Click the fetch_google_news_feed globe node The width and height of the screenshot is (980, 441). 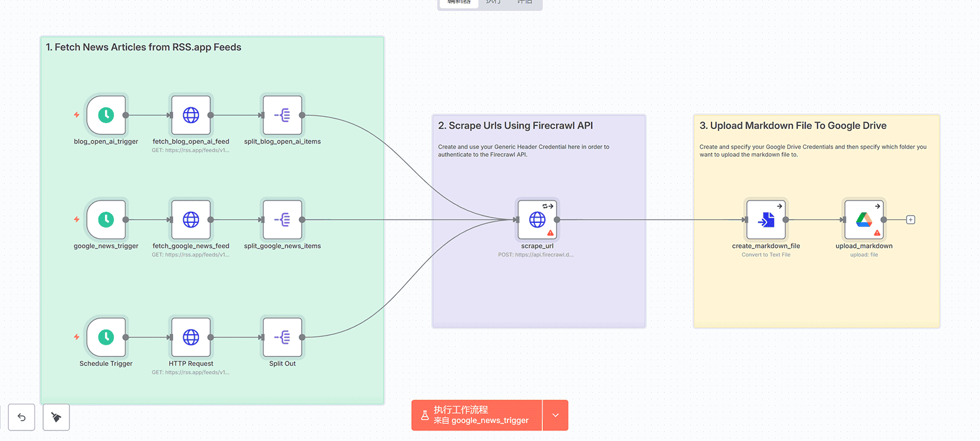[x=191, y=220]
